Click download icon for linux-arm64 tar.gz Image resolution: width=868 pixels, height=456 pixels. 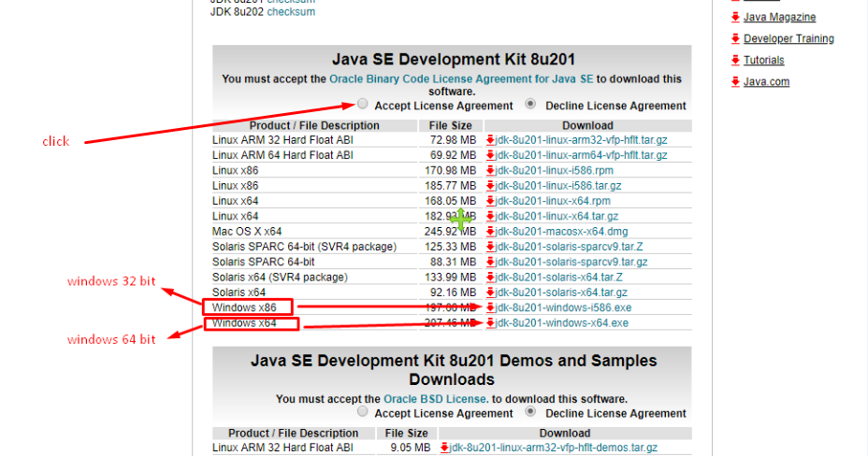click(490, 155)
